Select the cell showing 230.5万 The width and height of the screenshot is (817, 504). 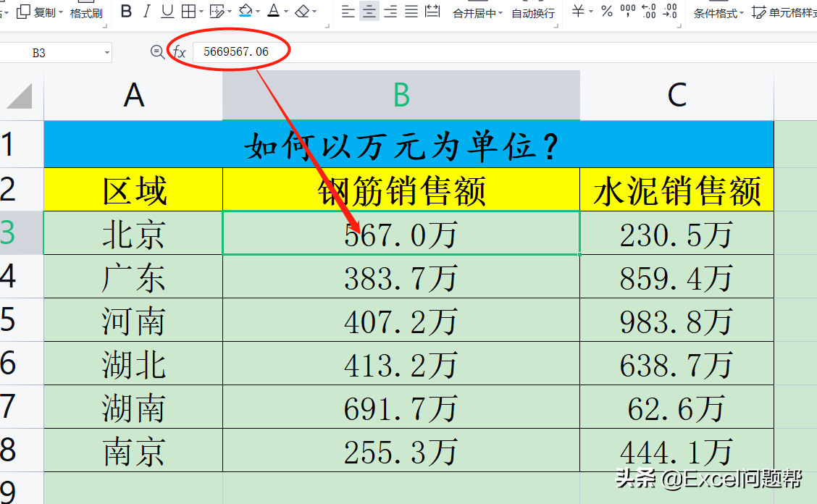(676, 233)
